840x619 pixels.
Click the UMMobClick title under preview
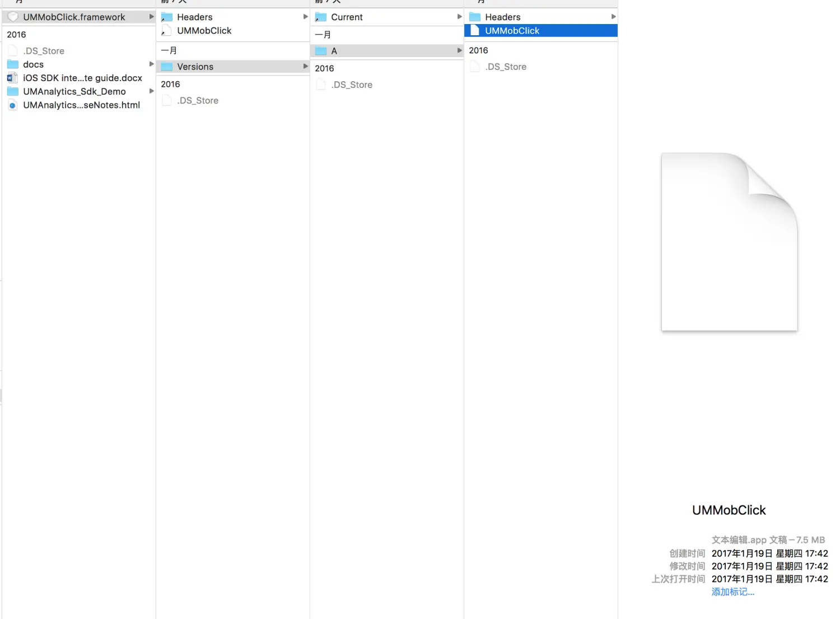729,510
